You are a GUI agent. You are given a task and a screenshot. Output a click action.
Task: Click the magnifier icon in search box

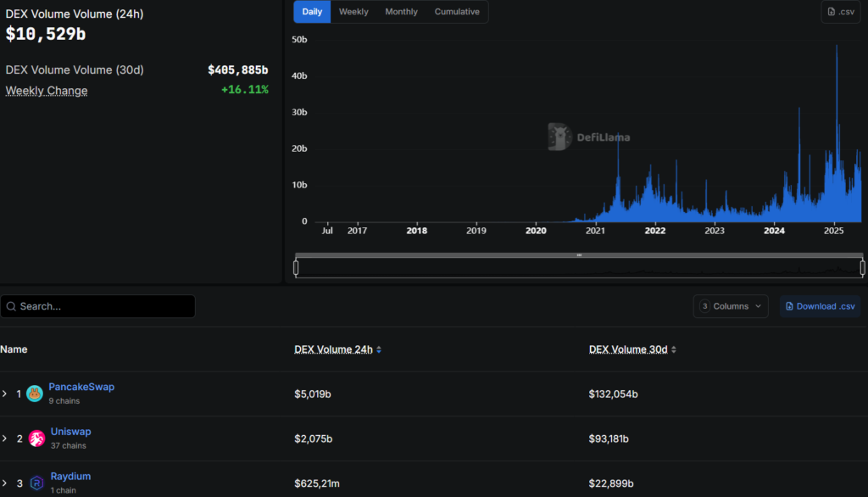(x=10, y=306)
